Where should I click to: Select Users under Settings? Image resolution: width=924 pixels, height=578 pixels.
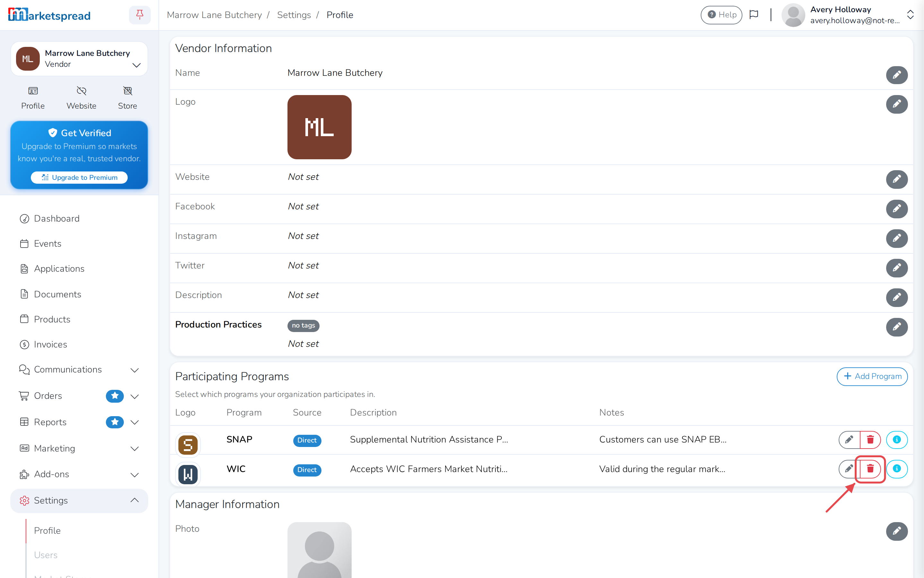click(46, 555)
